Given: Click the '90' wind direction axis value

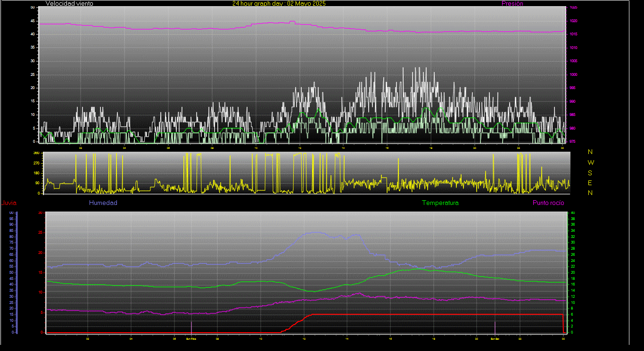Looking at the screenshot, I should (x=37, y=183).
